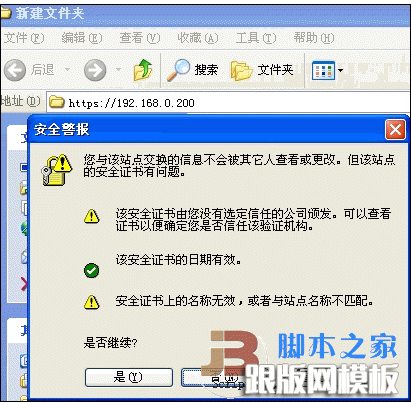Toggle the 文件夹 folders pane
The height and width of the screenshot is (403, 411).
(262, 70)
